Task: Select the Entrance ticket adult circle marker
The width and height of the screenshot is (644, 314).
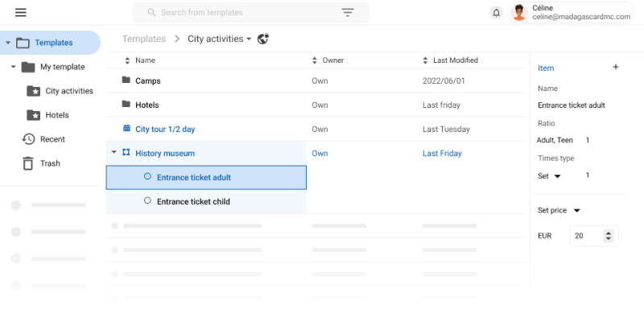Action: point(147,177)
